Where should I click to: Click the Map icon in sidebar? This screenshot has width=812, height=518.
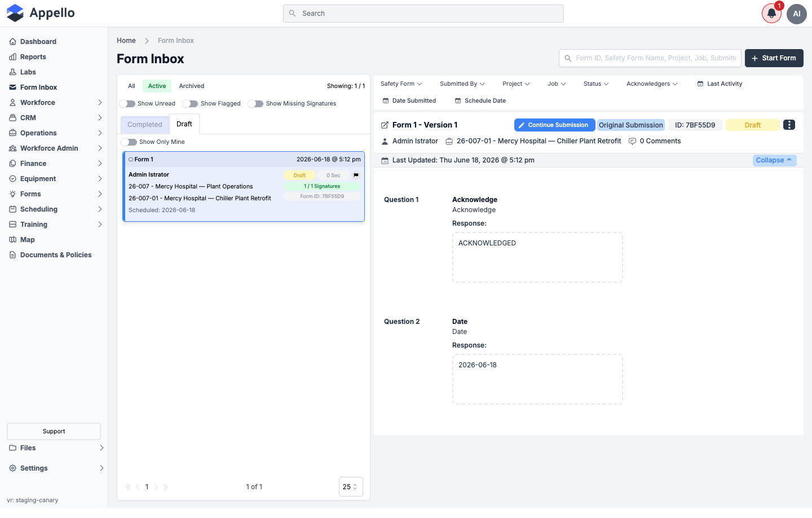[12, 240]
